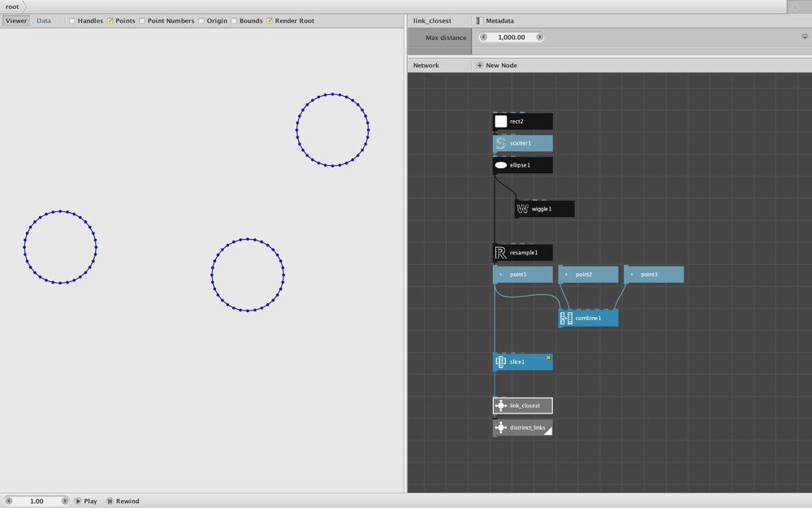Select the slice1 node icon

click(500, 362)
